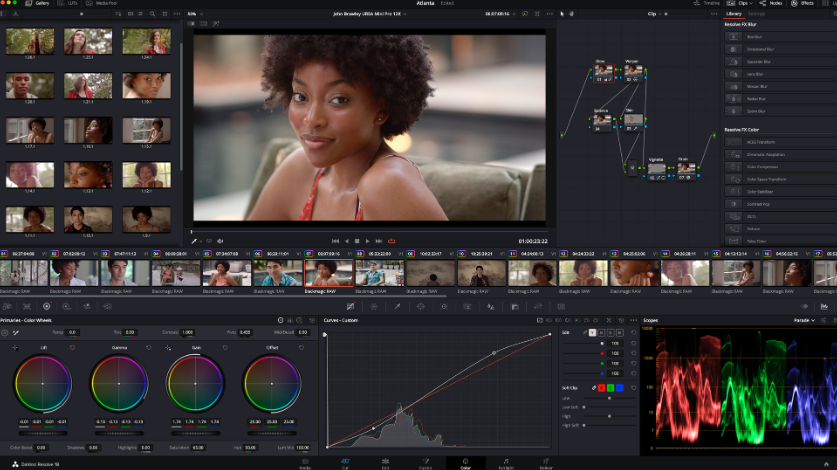Open the LUTs panel button
Screen dimensions: 837x470
click(68, 3)
